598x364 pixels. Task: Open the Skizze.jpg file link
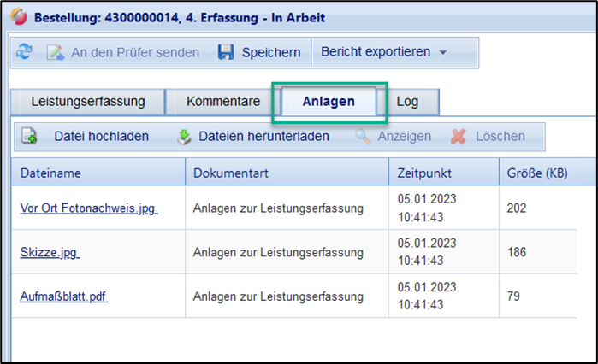click(x=50, y=252)
